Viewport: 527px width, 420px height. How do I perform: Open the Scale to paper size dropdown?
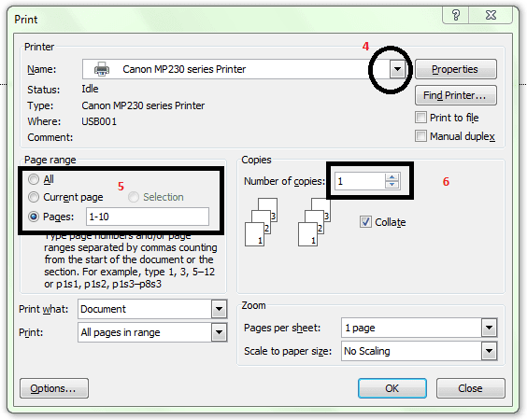489,351
